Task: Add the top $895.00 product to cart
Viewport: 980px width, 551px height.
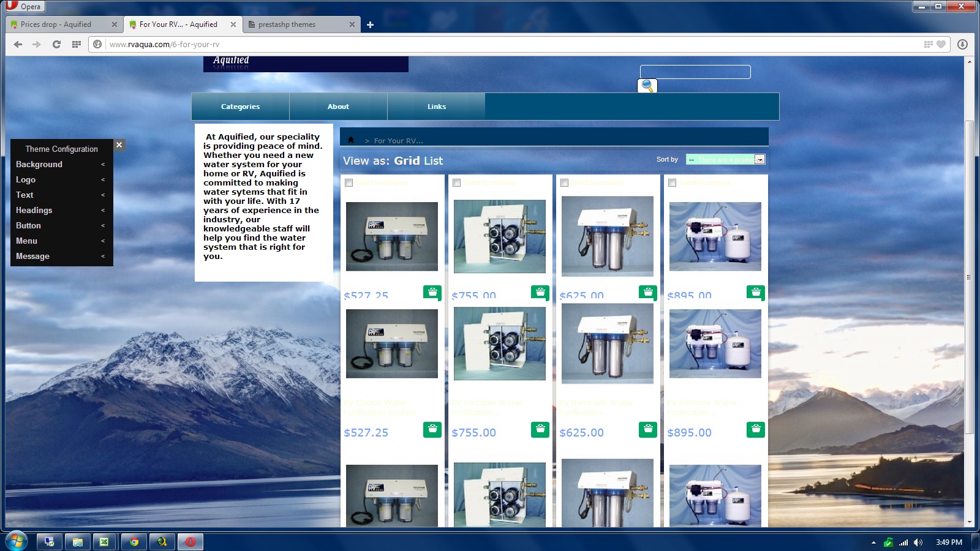Action: click(756, 292)
